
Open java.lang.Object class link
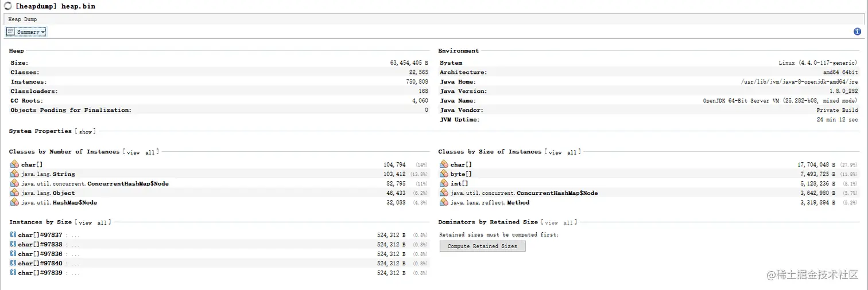click(x=48, y=193)
